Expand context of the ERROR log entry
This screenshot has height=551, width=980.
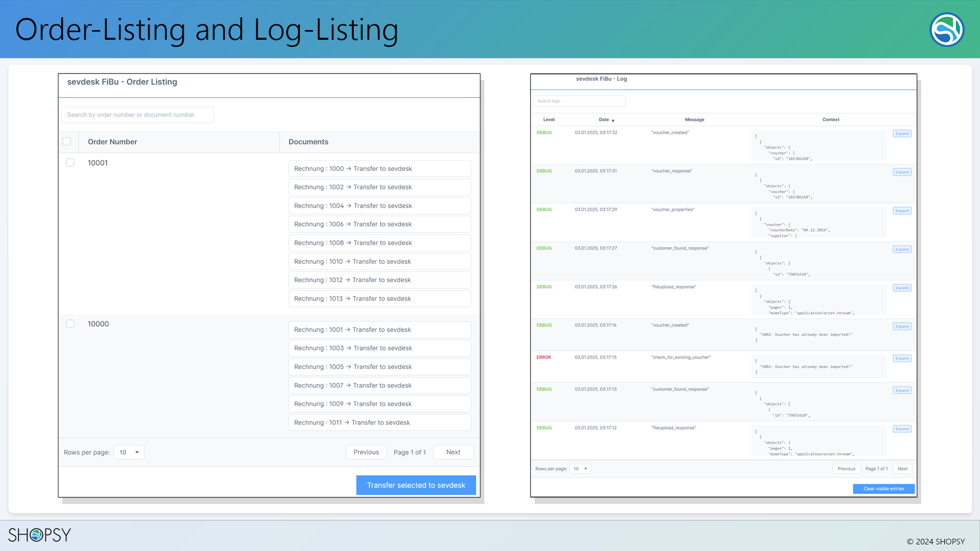coord(902,358)
